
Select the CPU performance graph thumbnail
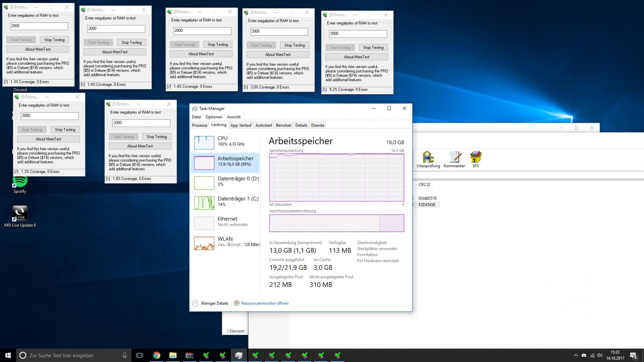click(x=204, y=143)
